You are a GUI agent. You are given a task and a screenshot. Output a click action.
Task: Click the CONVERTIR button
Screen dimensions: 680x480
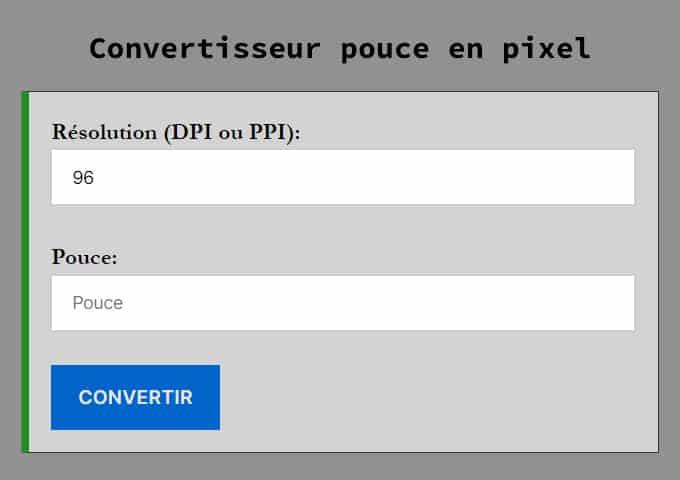click(x=135, y=397)
